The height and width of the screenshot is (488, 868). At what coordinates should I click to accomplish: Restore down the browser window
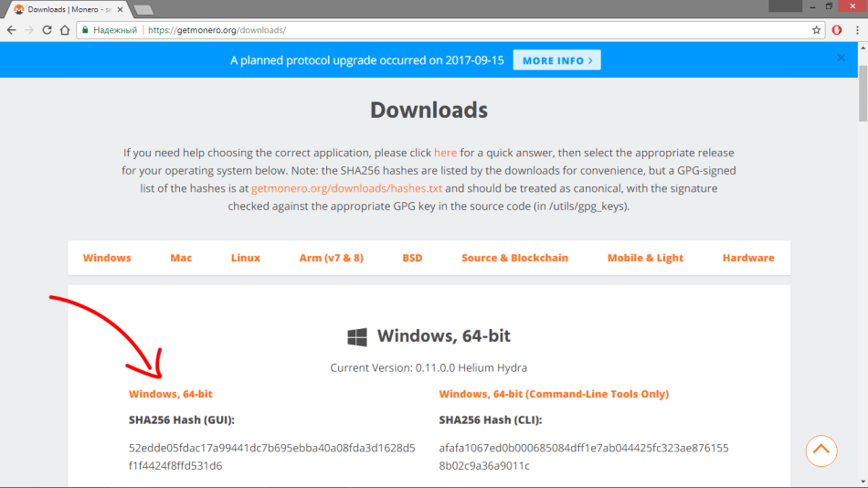pyautogui.click(x=829, y=6)
